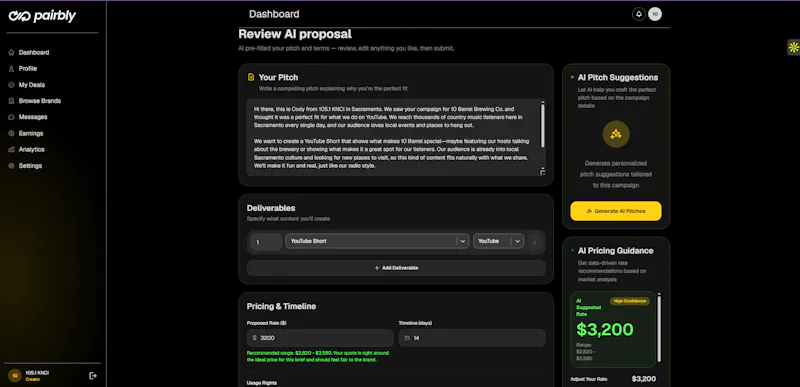800x387 pixels.
Task: Edit the deliverable quantity field
Action: [x=266, y=242]
